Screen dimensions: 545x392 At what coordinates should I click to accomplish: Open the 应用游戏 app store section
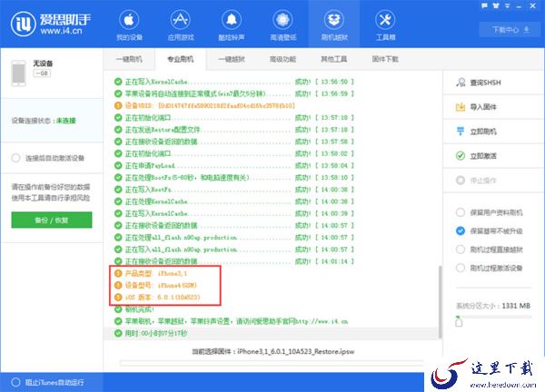coord(181,25)
